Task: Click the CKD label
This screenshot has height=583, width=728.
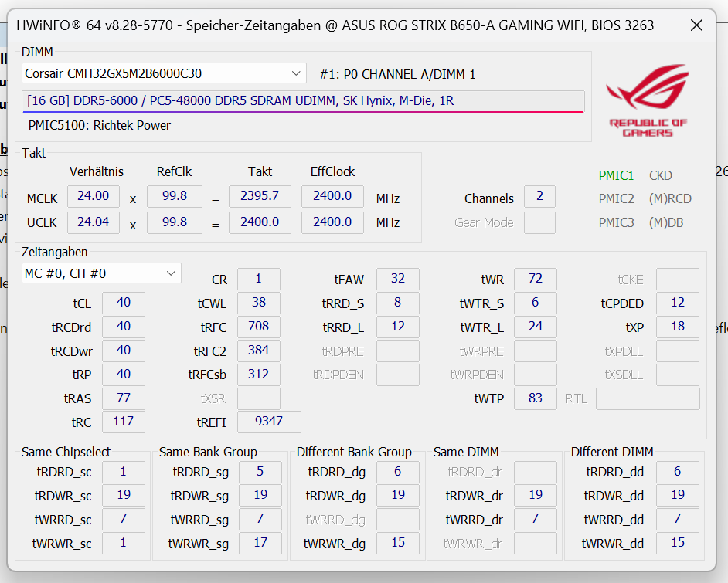Action: [x=660, y=175]
